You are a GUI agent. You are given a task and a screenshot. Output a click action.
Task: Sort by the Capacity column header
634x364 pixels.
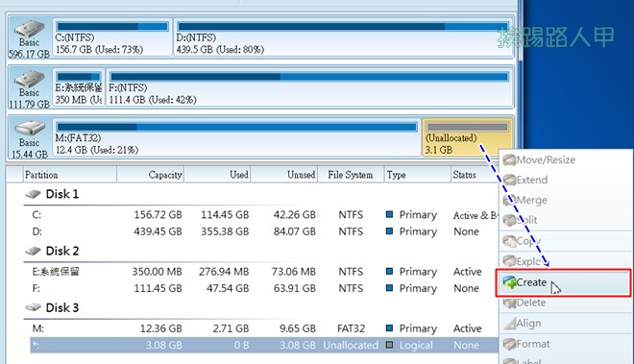click(x=151, y=175)
